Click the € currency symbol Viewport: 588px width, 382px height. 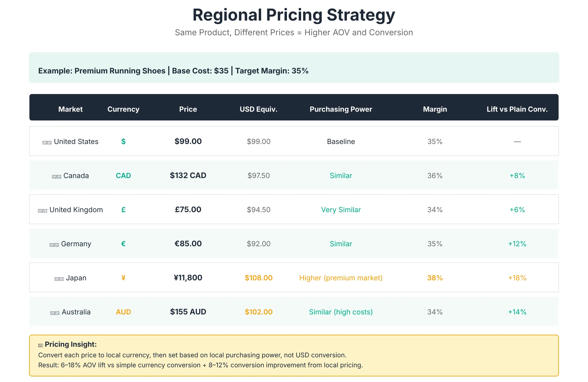point(123,244)
